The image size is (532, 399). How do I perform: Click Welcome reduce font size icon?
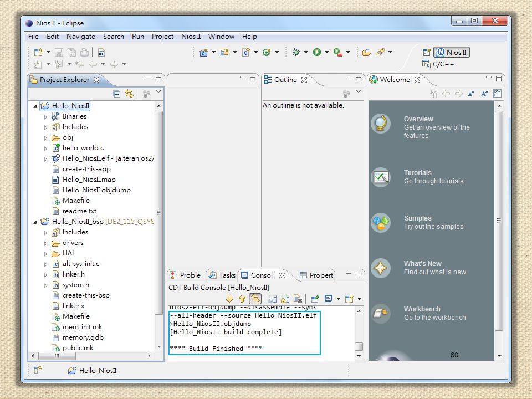471,94
